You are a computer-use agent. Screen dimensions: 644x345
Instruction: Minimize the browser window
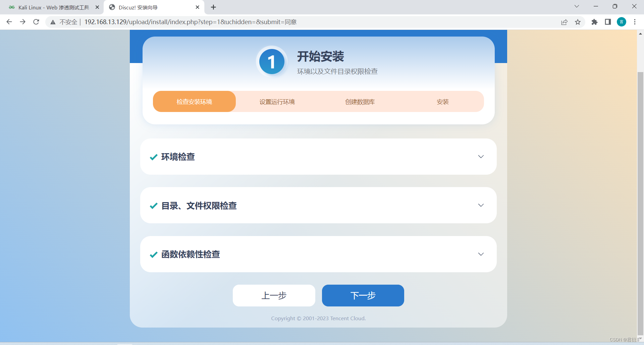click(x=596, y=6)
